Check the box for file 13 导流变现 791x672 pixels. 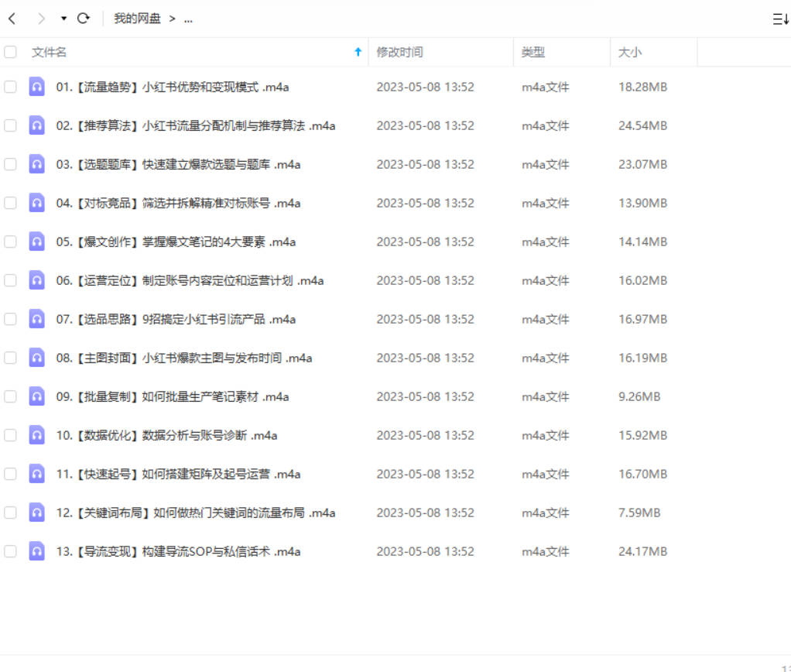(10, 551)
